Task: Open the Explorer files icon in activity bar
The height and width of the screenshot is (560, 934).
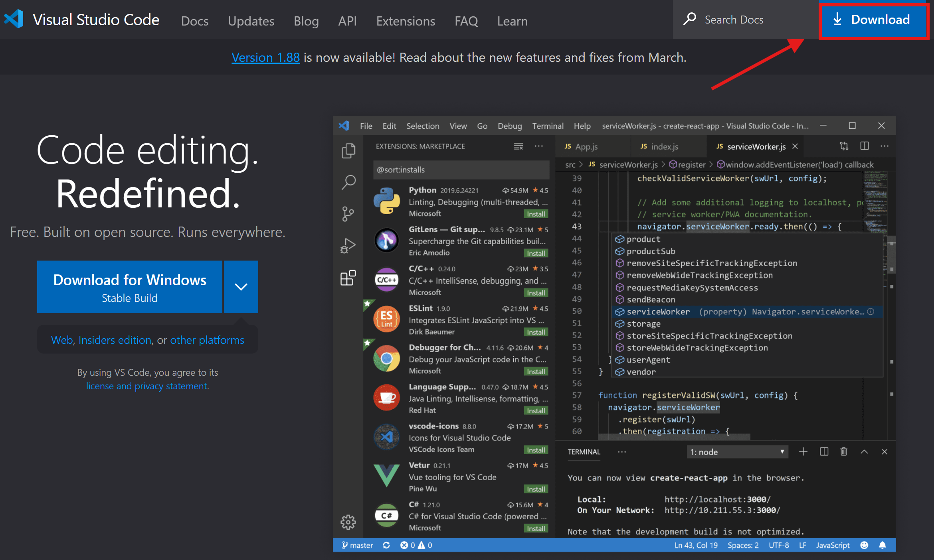Action: [348, 151]
